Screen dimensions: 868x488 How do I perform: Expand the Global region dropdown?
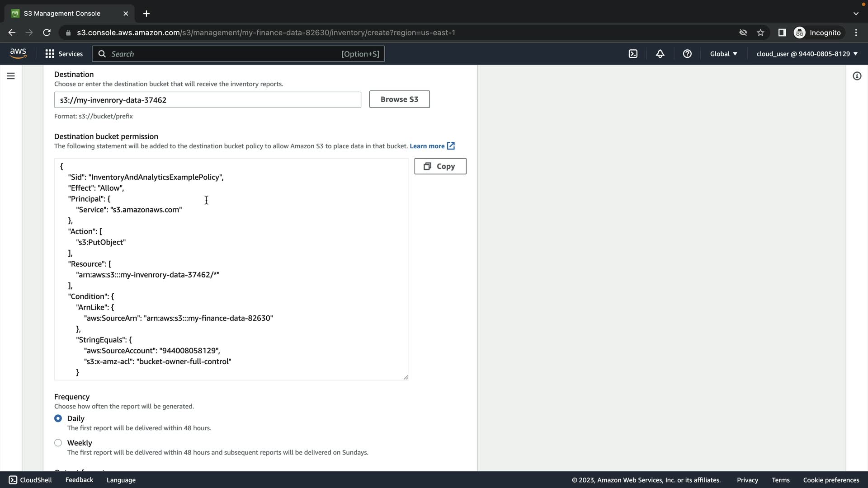(723, 54)
